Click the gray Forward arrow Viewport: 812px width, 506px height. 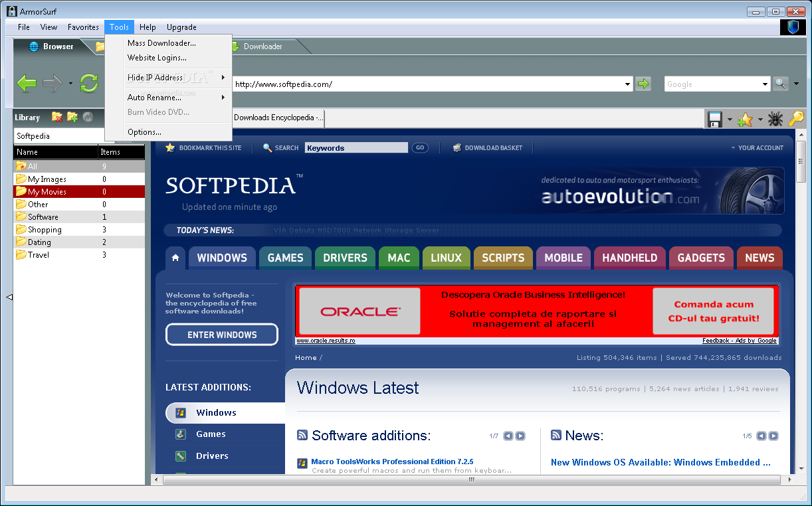click(x=52, y=83)
